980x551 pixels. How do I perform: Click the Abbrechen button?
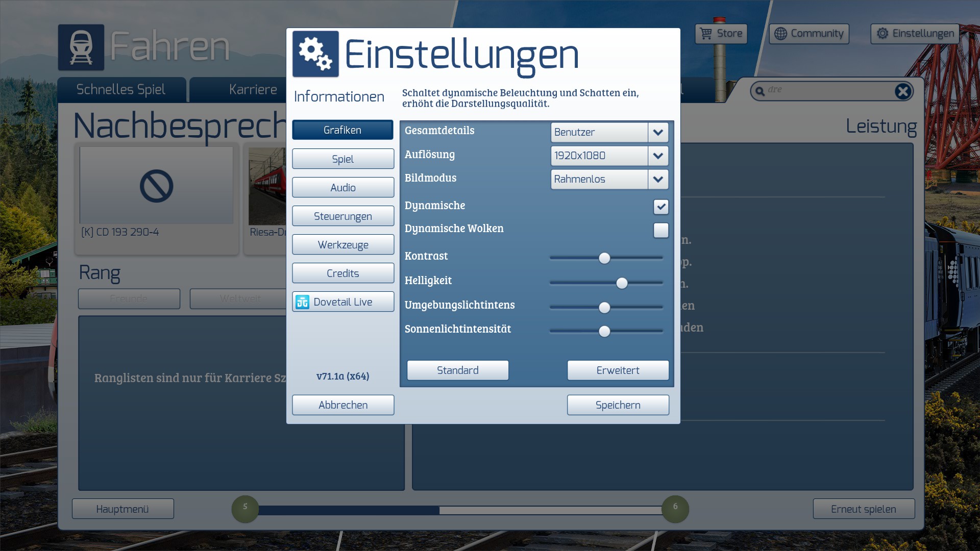pos(342,405)
